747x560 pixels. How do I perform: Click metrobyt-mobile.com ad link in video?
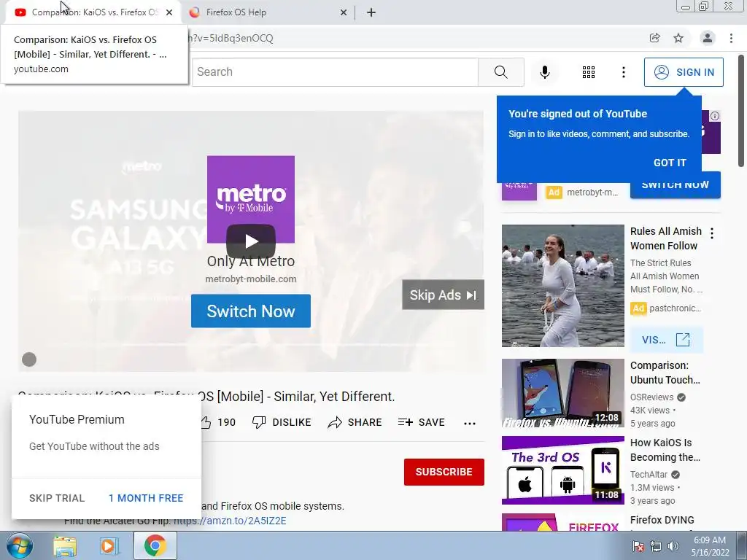(251, 279)
